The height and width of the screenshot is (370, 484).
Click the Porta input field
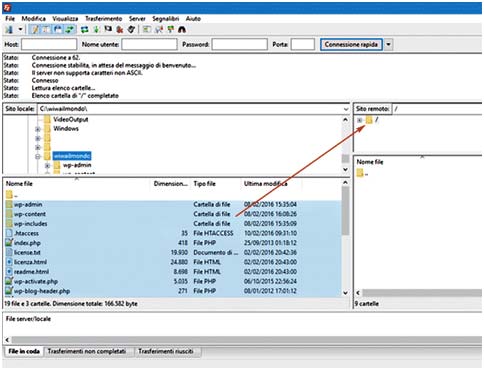[x=303, y=44]
